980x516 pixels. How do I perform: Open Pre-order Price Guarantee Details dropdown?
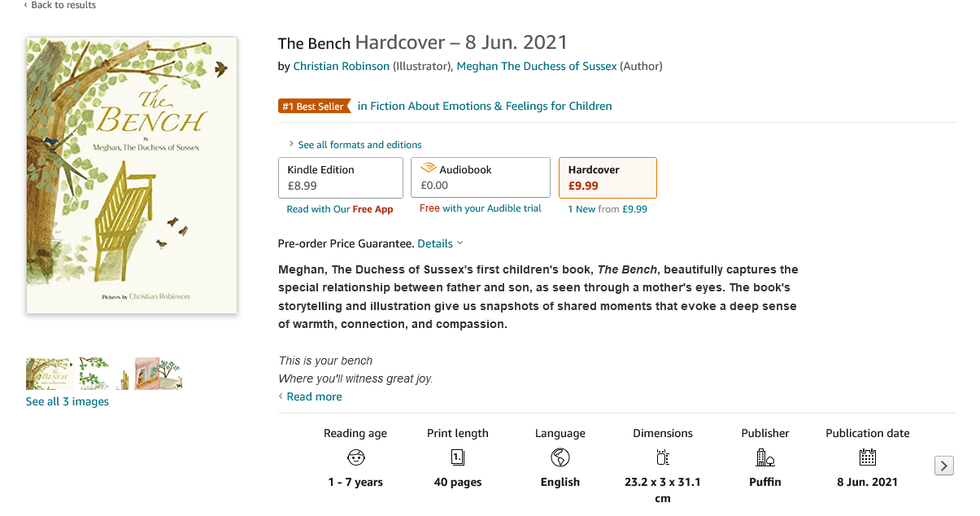coord(440,243)
